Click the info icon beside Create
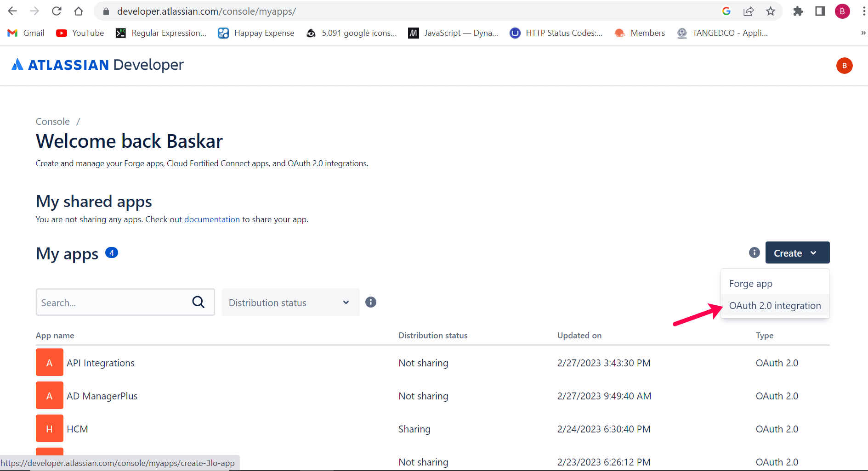Image resolution: width=868 pixels, height=471 pixels. 754,252
